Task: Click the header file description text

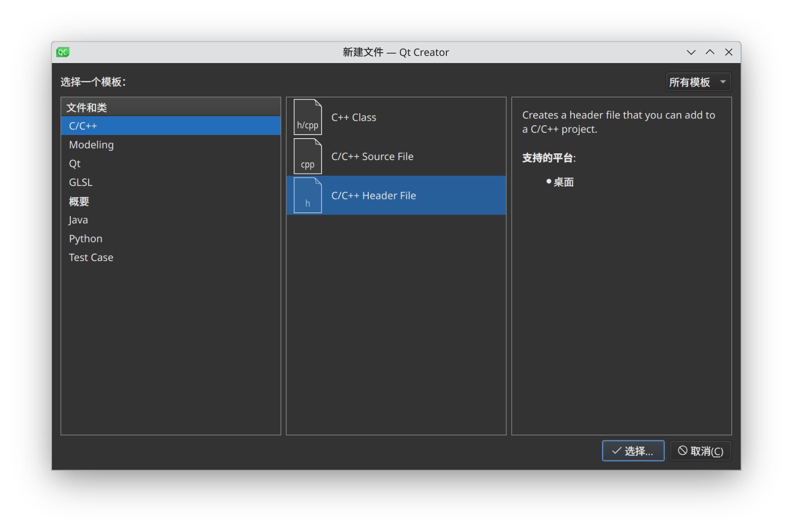Action: 619,122
